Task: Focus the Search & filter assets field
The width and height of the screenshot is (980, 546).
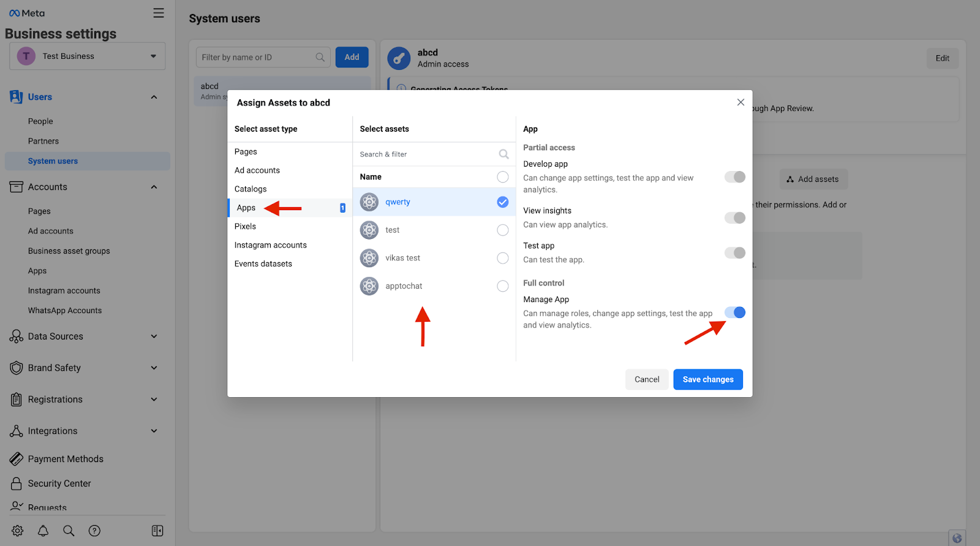Action: pyautogui.click(x=434, y=154)
